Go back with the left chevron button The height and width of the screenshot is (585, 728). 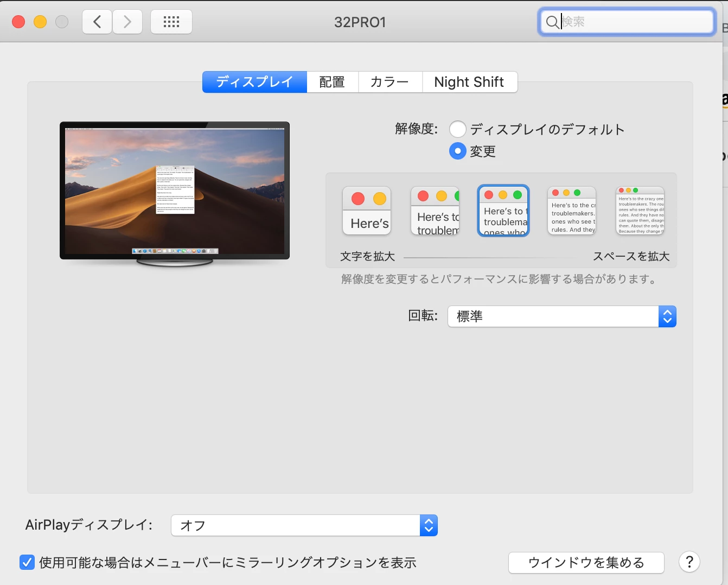[97, 22]
